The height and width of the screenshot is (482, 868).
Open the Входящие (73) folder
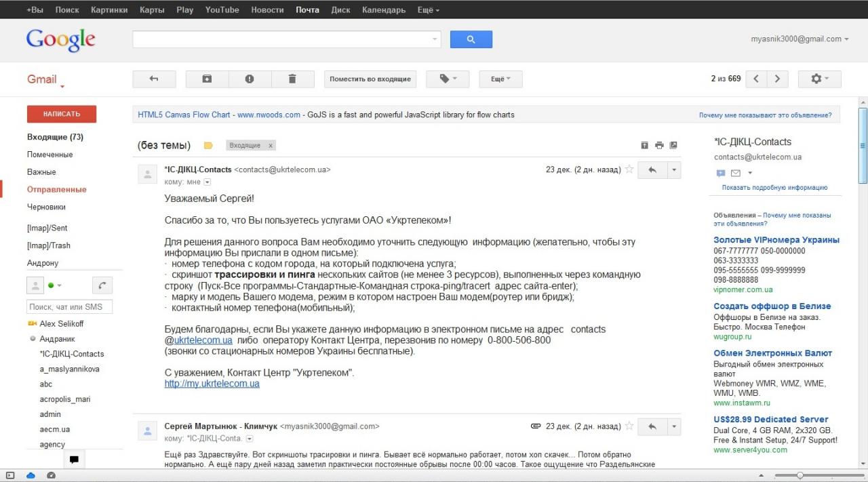55,137
